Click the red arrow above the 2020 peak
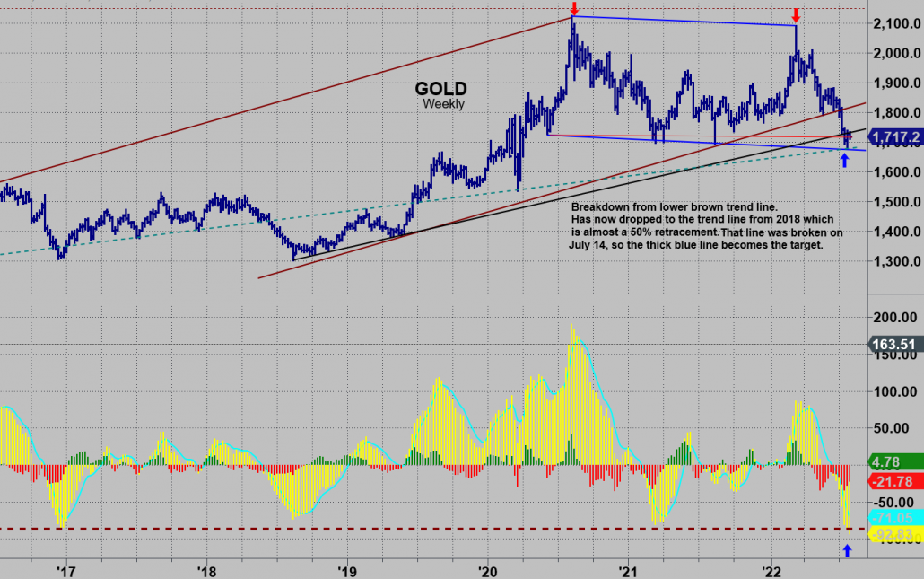Viewport: 924px width, 579px height. (x=573, y=8)
